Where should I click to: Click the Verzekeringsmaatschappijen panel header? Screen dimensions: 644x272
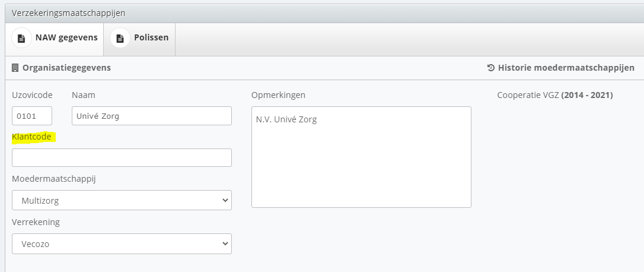pyautogui.click(x=69, y=12)
